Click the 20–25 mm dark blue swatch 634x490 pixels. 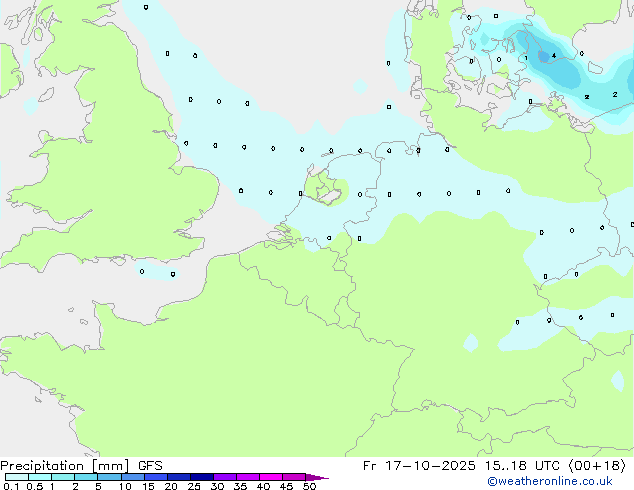pos(179,477)
